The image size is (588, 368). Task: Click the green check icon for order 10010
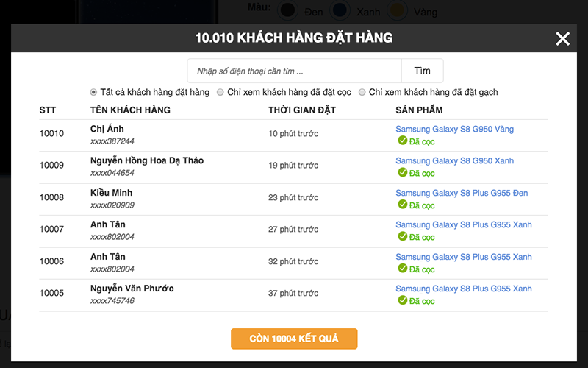coord(402,141)
